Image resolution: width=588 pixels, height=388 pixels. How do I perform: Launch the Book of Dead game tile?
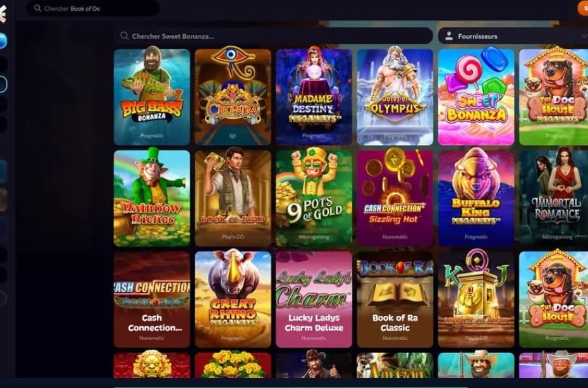[233, 198]
